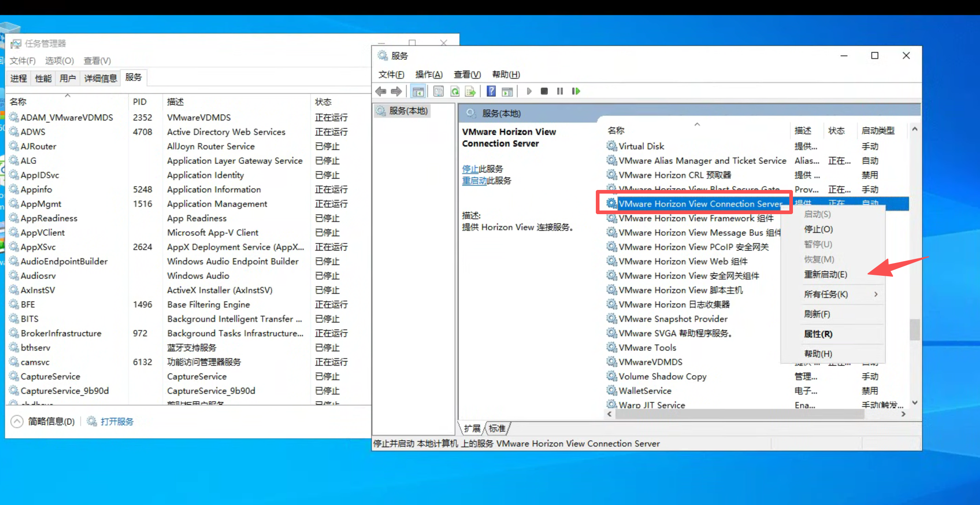Sort Services list by 启动类型 column
This screenshot has width=980, height=505.
(x=878, y=131)
